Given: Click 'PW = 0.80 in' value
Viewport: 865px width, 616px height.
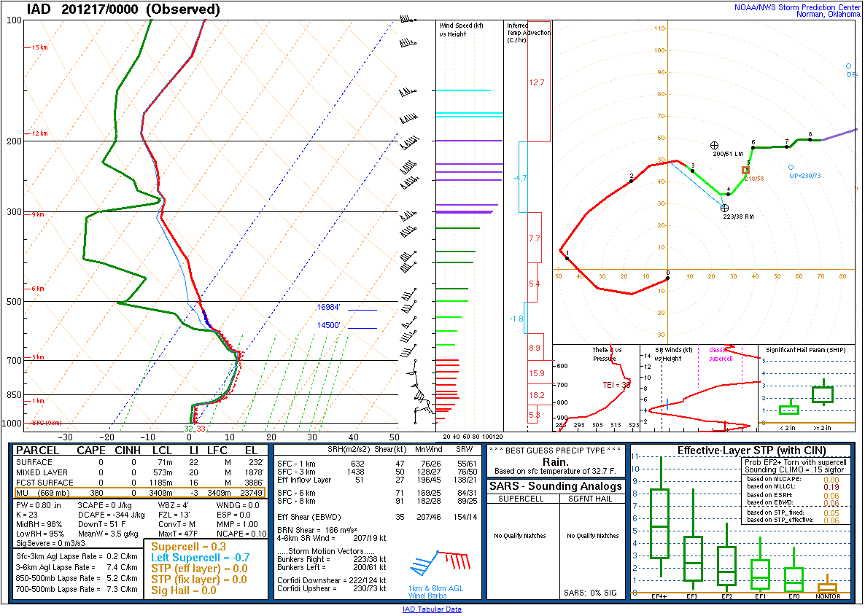Looking at the screenshot, I should [x=39, y=505].
